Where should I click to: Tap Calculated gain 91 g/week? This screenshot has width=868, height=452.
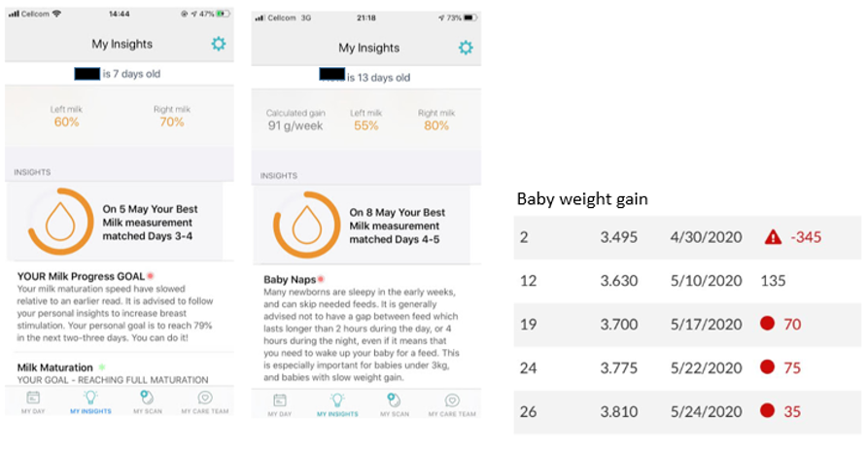point(295,120)
